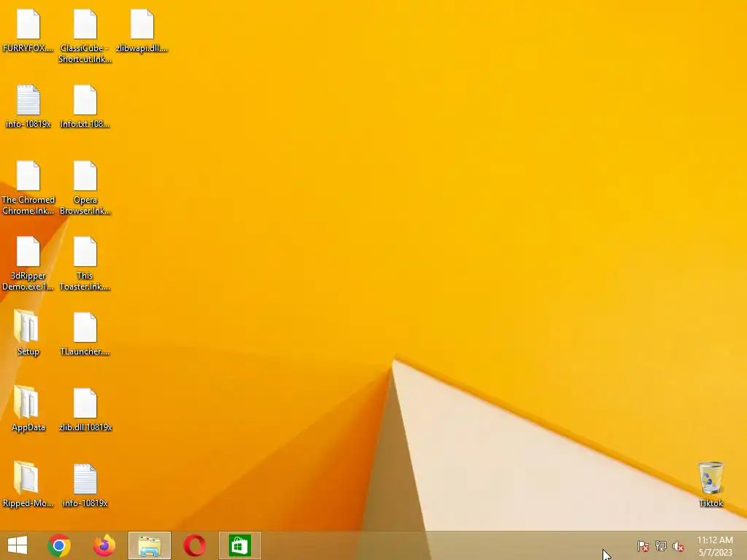Viewport: 747px width, 560px height.
Task: Open the network status tray icon
Action: click(x=661, y=546)
